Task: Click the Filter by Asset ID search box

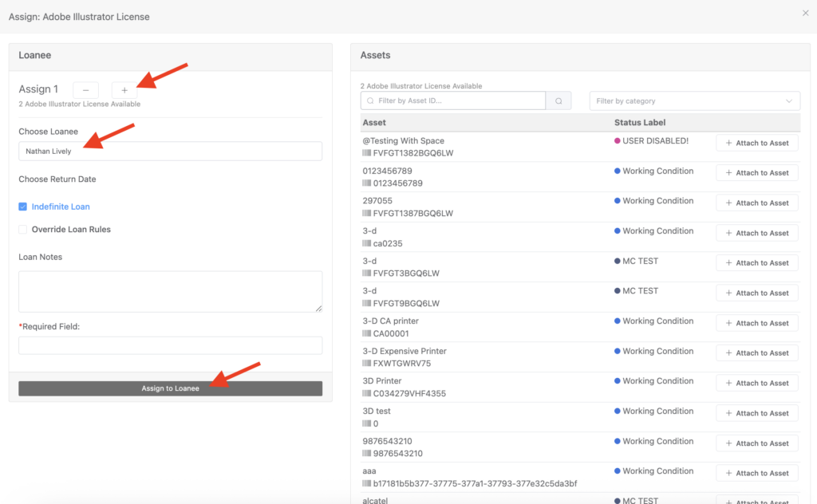Action: tap(453, 100)
